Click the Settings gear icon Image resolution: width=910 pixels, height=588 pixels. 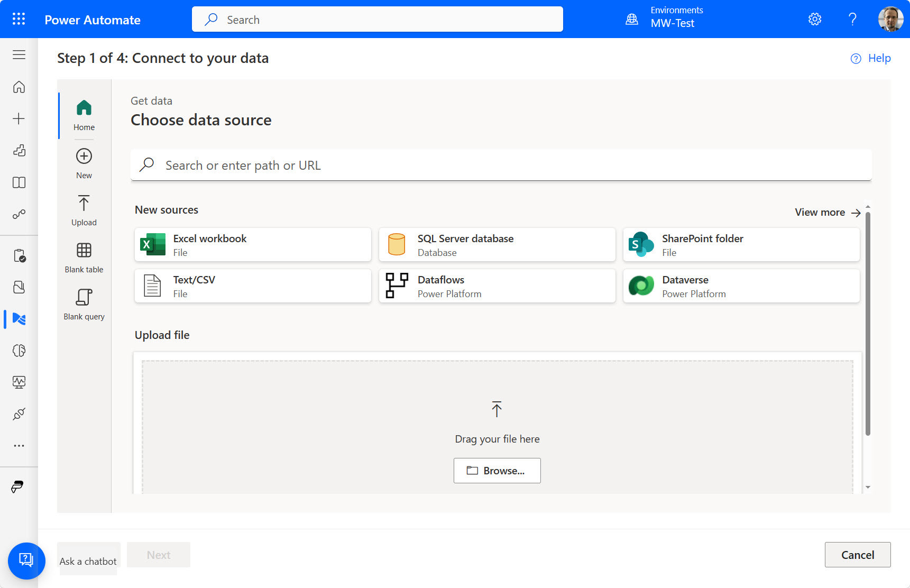[814, 20]
